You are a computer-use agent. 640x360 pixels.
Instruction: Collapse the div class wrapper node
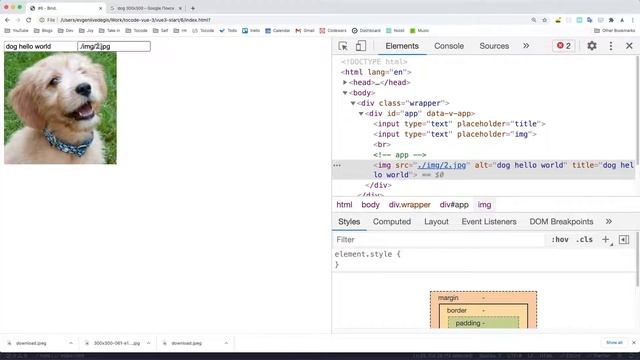point(353,103)
